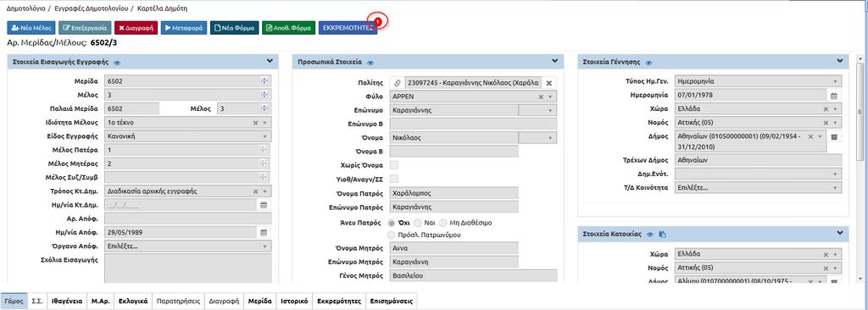The image size is (868, 310).
Task: Open the calendar for Ημ/νία Κτ.Δημ.
Action: coord(264,205)
